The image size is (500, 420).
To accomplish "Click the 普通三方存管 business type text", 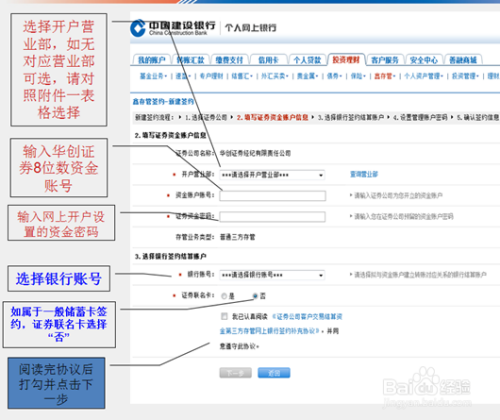I will [237, 237].
